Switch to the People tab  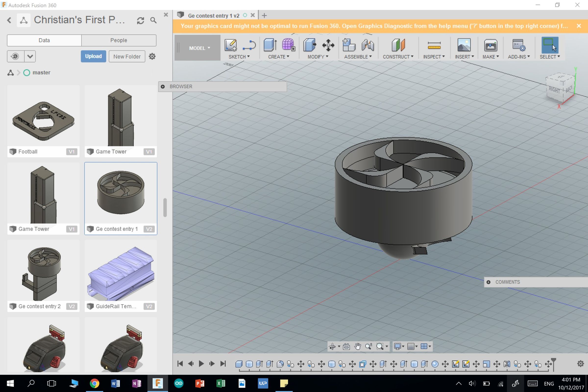119,40
